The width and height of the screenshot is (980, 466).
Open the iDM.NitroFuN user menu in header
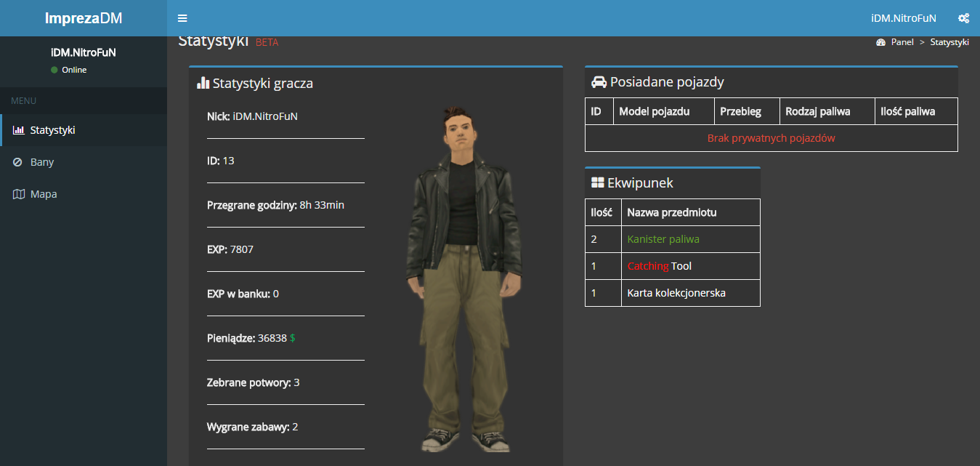pos(903,18)
